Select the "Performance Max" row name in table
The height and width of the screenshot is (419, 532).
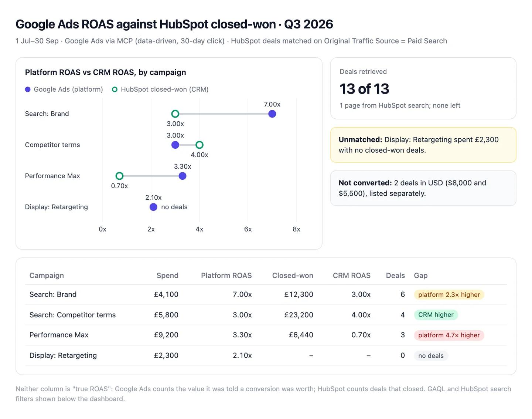coord(59,335)
